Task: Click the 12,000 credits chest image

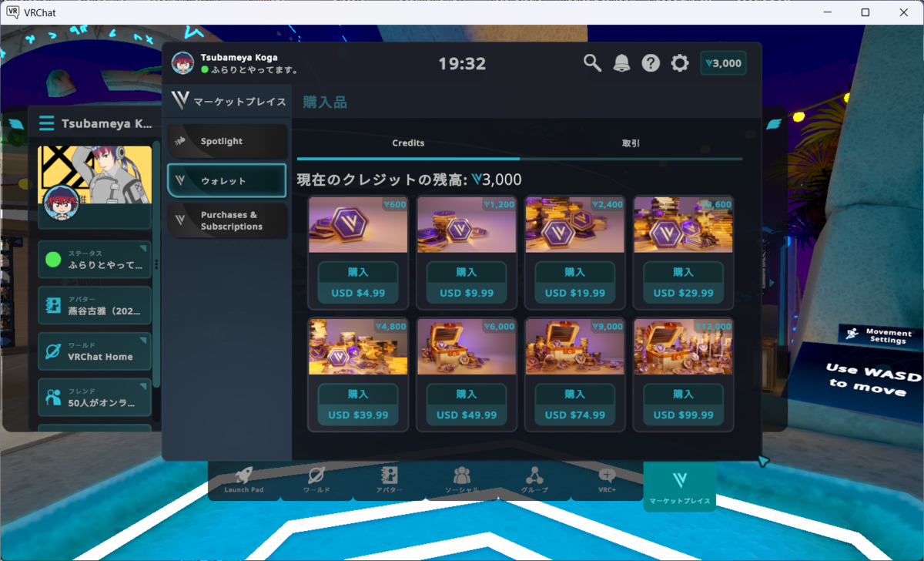Action: 684,347
